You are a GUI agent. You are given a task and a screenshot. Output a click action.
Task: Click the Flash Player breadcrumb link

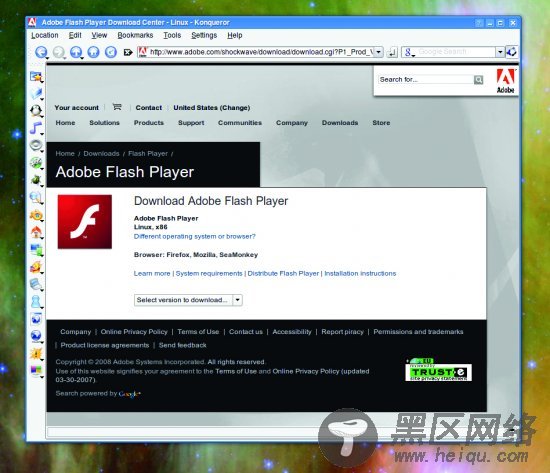[148, 153]
